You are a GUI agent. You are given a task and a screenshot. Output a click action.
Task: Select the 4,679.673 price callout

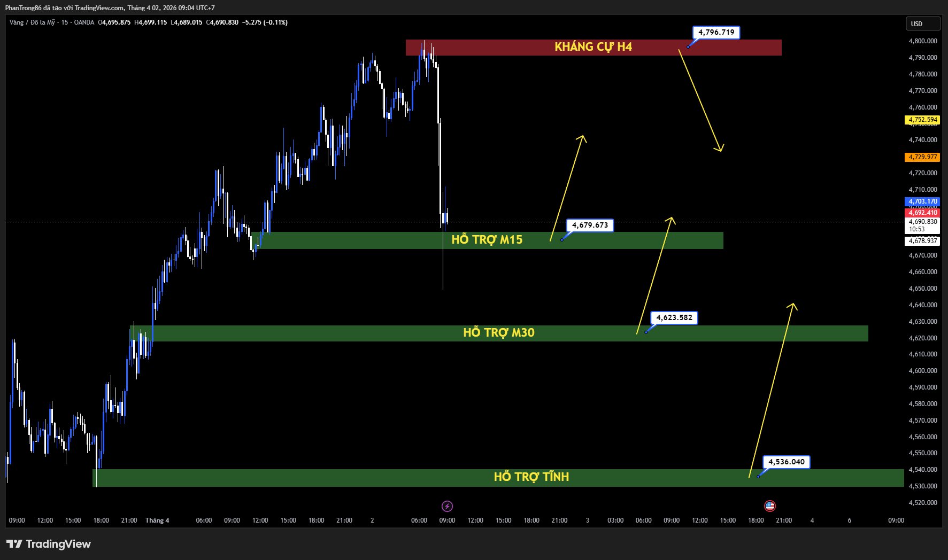point(590,225)
